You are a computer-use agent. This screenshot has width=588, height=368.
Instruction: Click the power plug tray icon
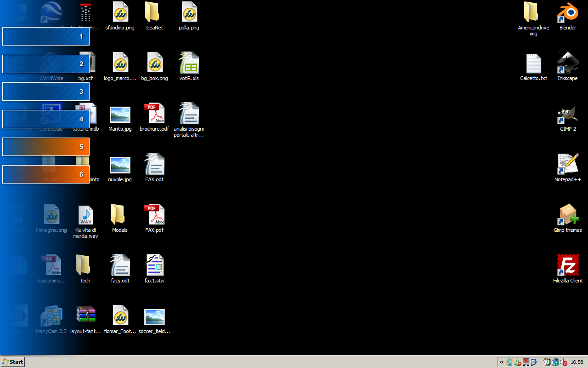548,362
